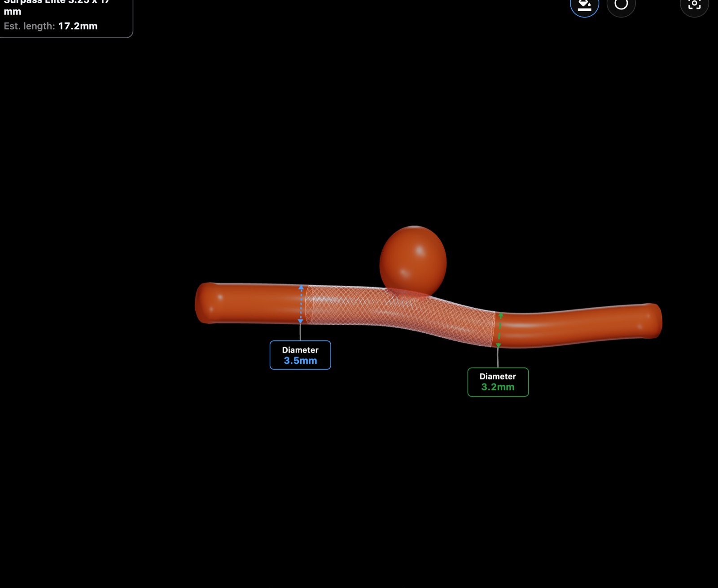Screen dimensions: 718x588
Task: Select the blue 3.5mm Diameter label
Action: (x=300, y=355)
